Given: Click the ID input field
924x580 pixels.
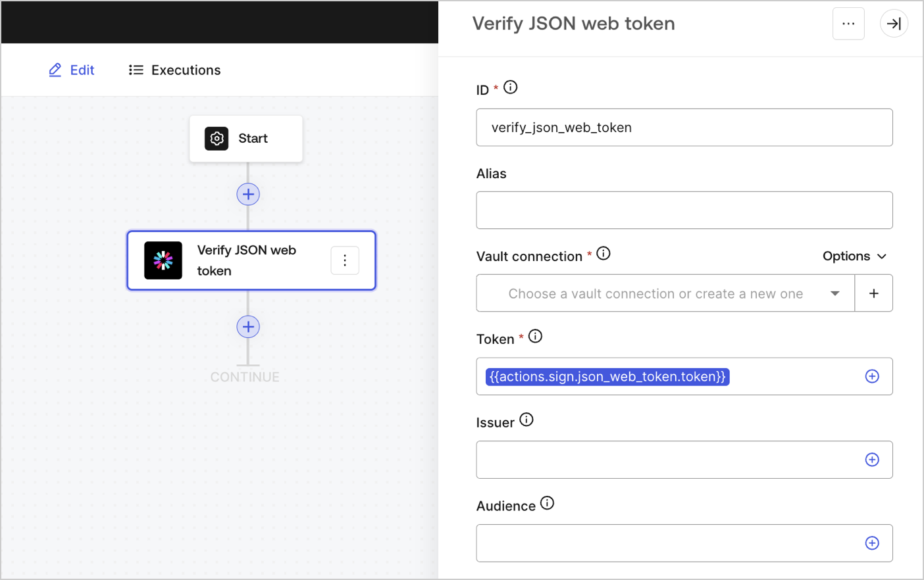Looking at the screenshot, I should (x=684, y=128).
